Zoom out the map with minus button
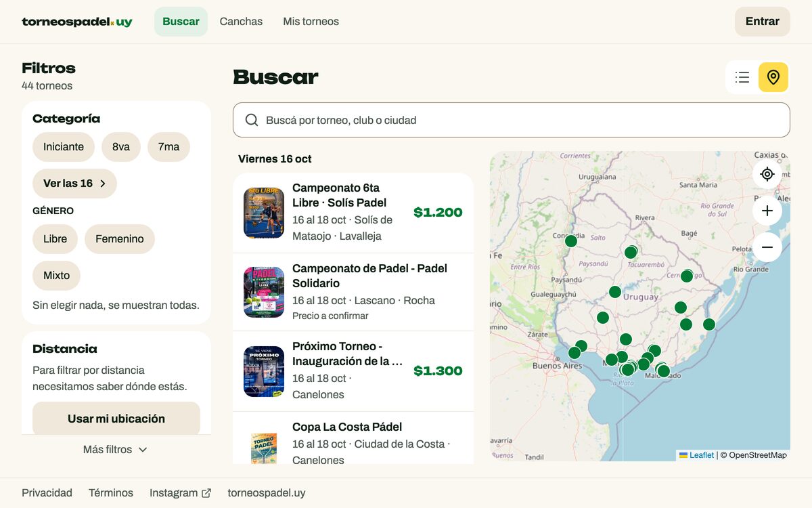This screenshot has height=508, width=812. (x=767, y=247)
